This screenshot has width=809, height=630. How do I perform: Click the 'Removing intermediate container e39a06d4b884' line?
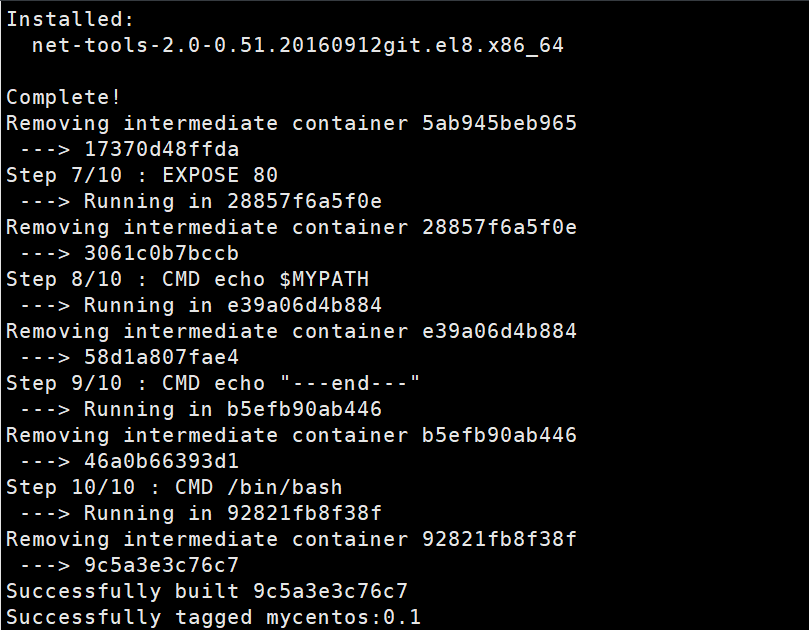pos(291,331)
